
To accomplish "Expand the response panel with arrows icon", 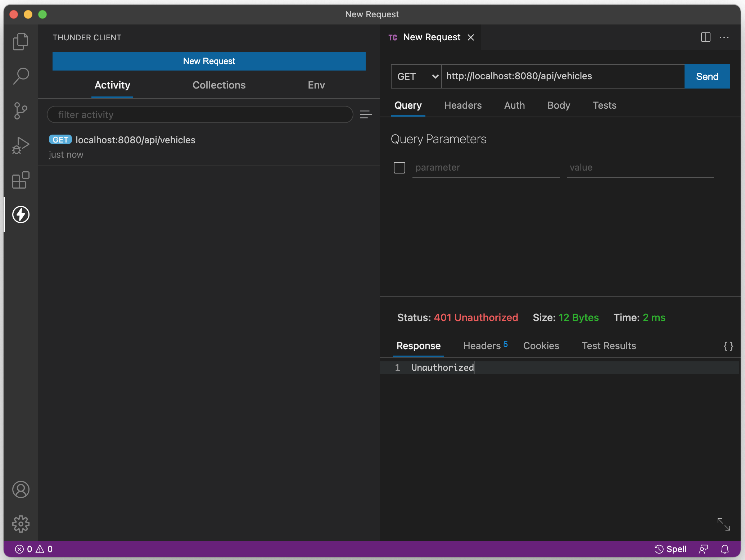I will click(x=723, y=524).
